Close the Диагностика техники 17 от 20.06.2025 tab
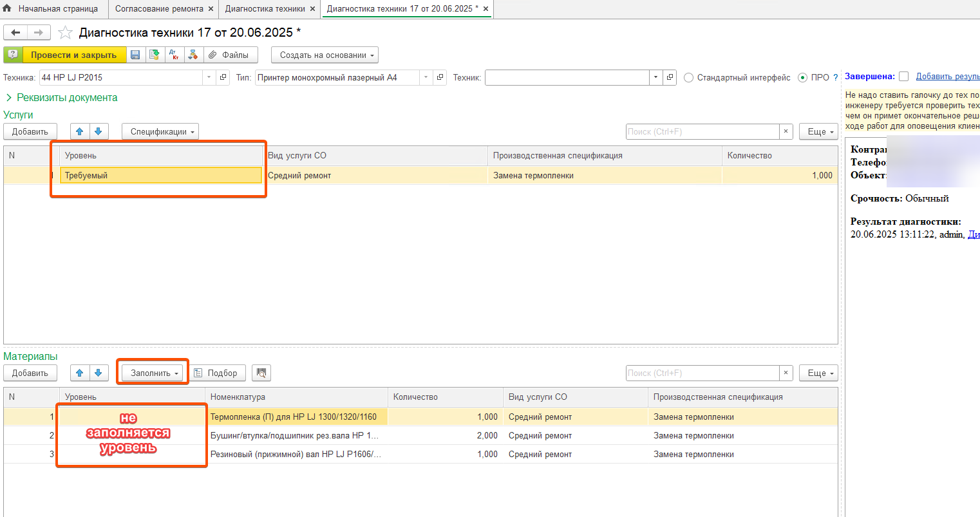This screenshot has height=517, width=980. pos(485,9)
